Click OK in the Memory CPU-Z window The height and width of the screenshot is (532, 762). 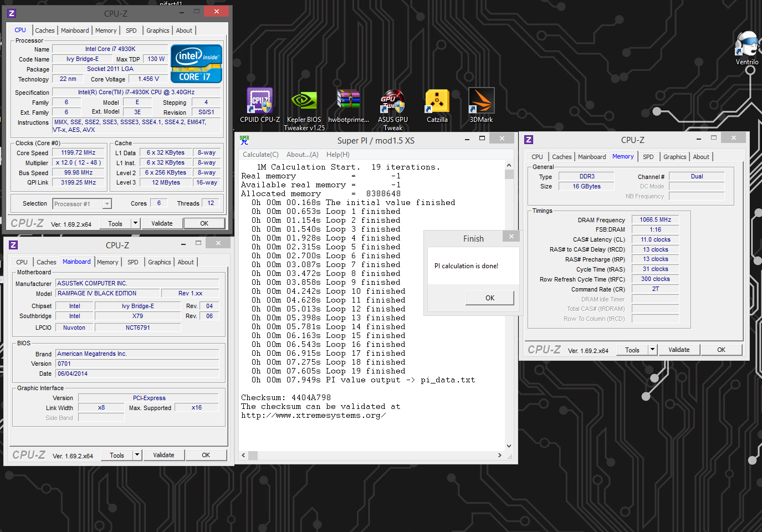721,350
